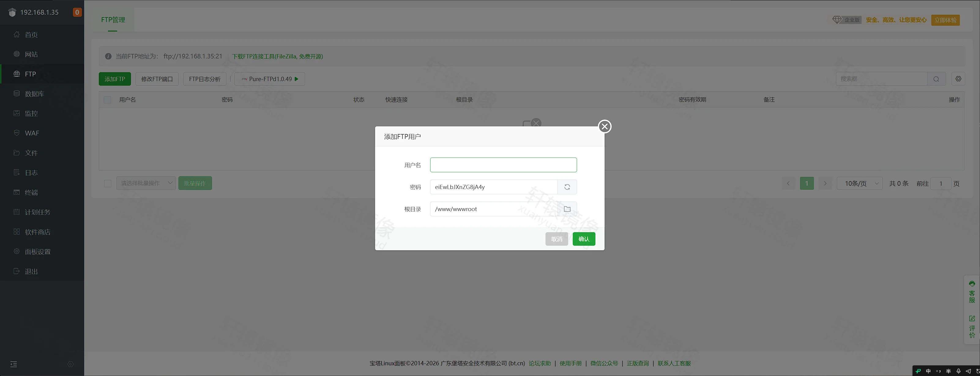This screenshot has height=376, width=980.
Task: Regenerate the random password with refresh icon
Action: click(567, 187)
